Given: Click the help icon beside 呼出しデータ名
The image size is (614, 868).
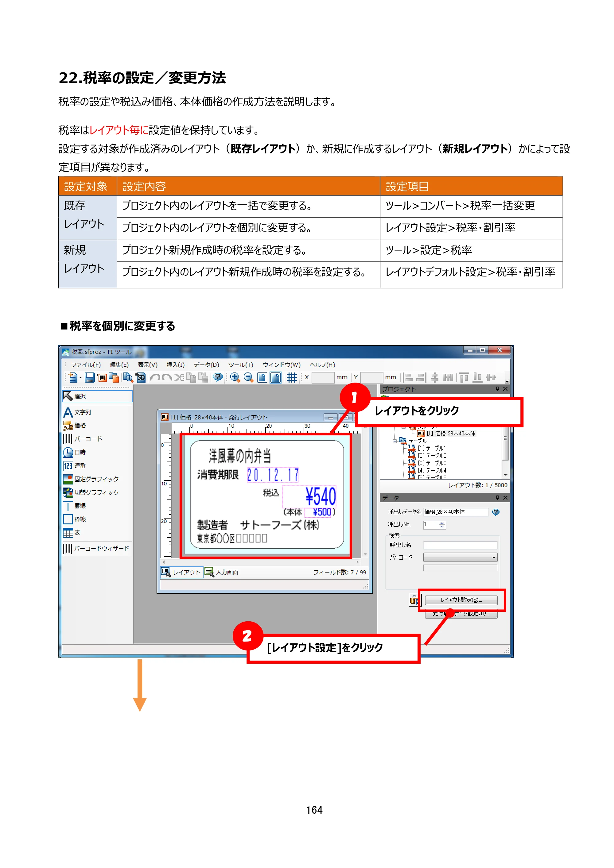Looking at the screenshot, I should pos(495,512).
